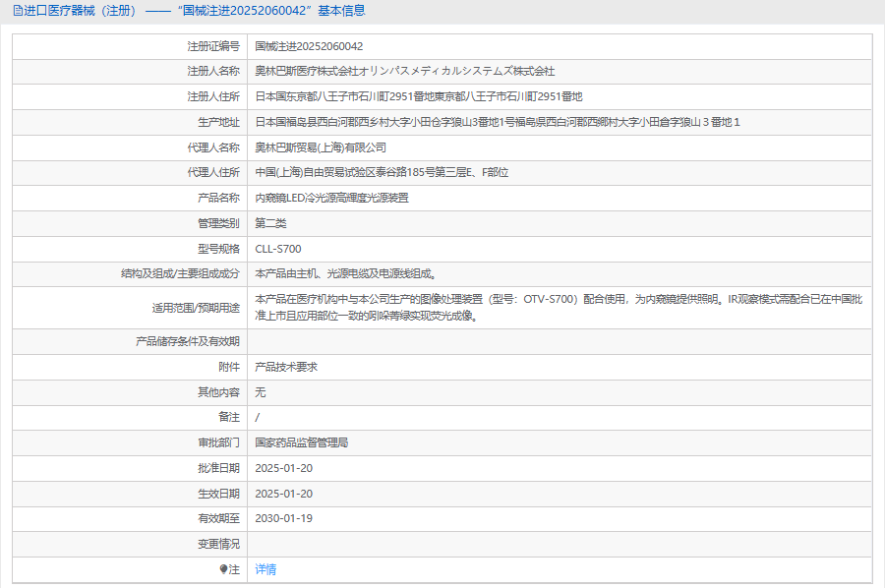Viewport: 885px width, 588px height.
Task: Click the 管理类别 label
Action: 218,223
